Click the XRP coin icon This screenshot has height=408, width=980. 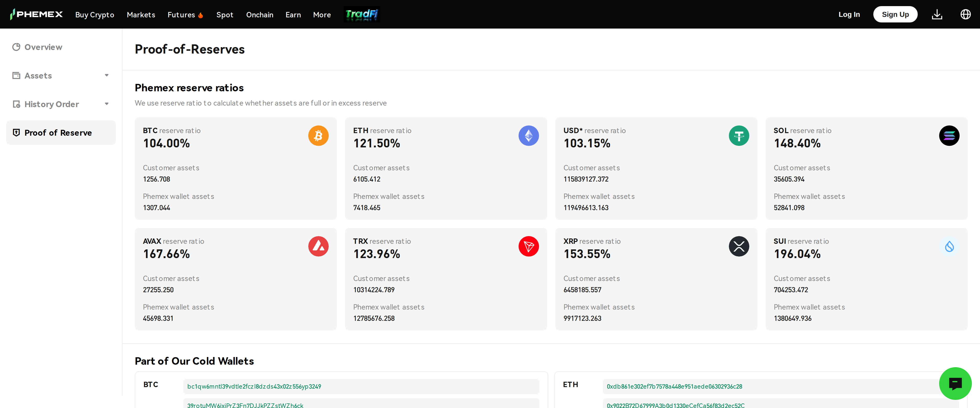coord(739,246)
